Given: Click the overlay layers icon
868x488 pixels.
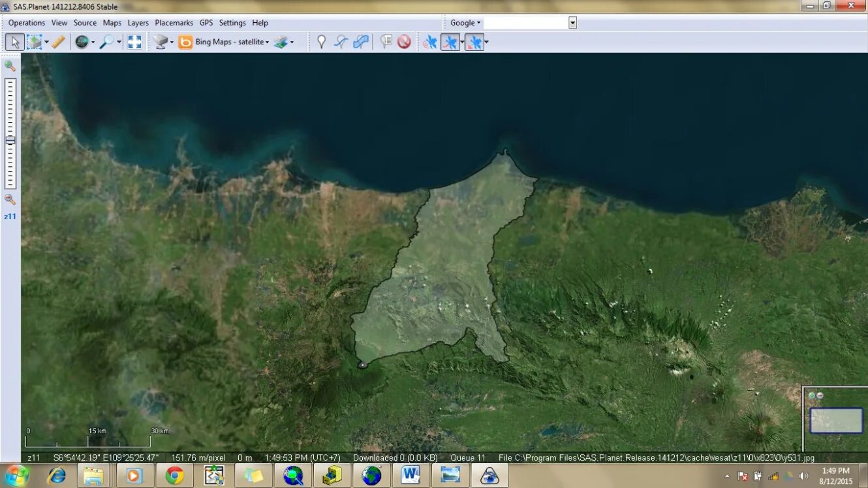Looking at the screenshot, I should tap(281, 42).
